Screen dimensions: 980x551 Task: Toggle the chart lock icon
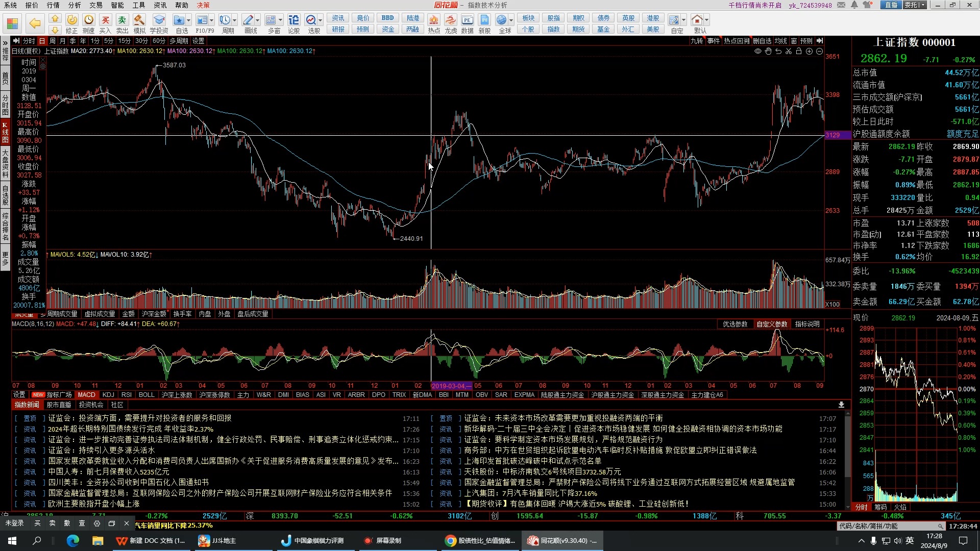(799, 51)
